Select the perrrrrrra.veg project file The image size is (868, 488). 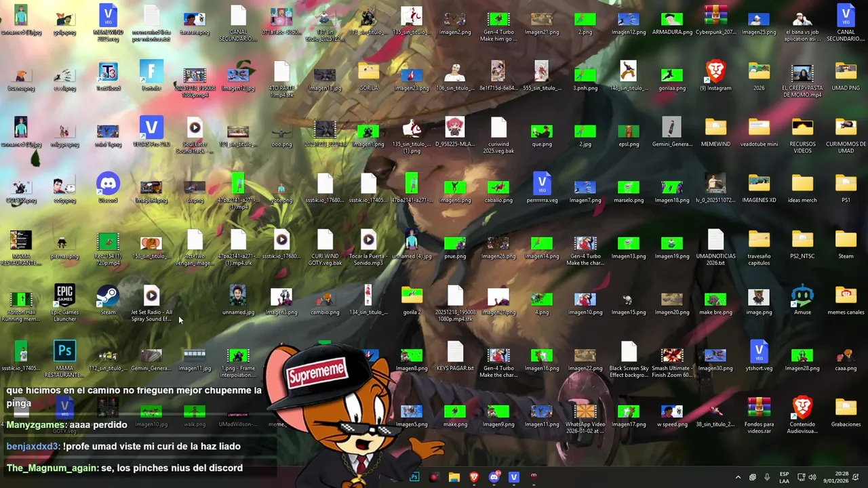542,188
